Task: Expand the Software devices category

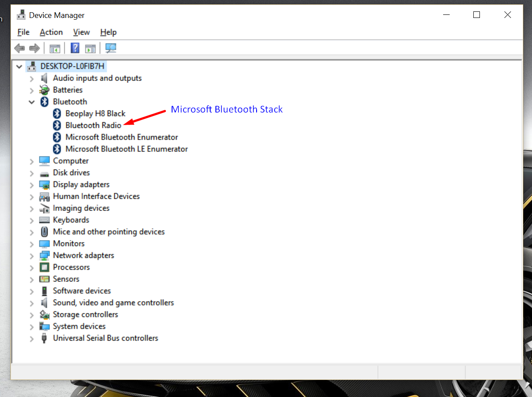Action: click(x=32, y=291)
